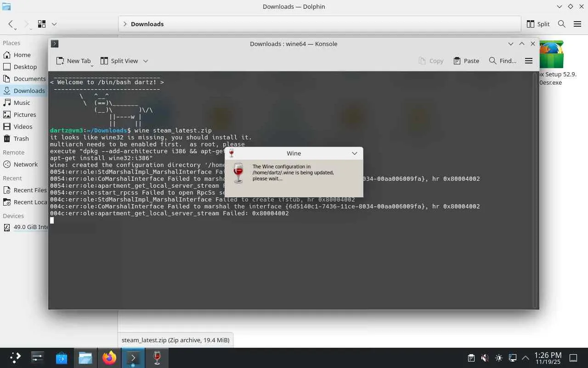This screenshot has height=368, width=588.
Task: Collapse the Wine dialog with chevron
Action: point(355,153)
